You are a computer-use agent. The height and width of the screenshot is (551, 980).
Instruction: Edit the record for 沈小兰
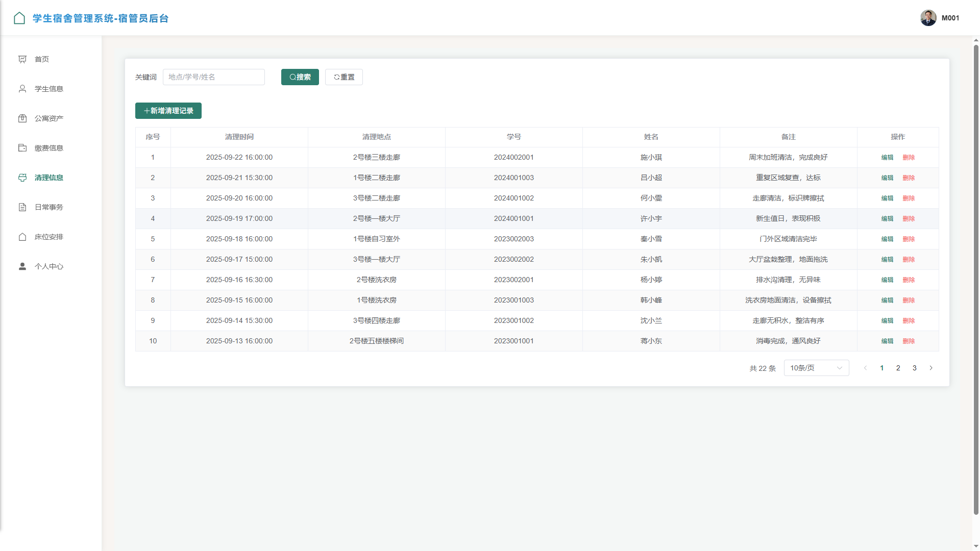(x=888, y=321)
